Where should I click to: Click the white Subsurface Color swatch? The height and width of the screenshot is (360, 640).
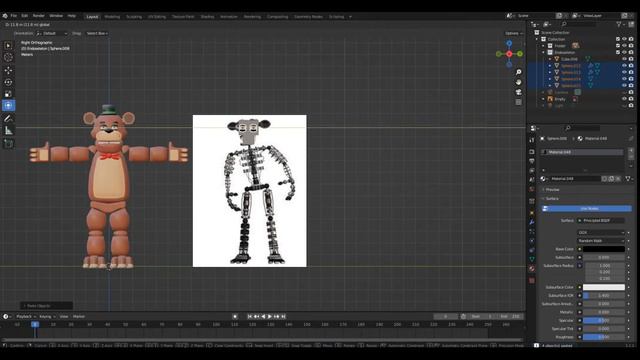click(604, 287)
